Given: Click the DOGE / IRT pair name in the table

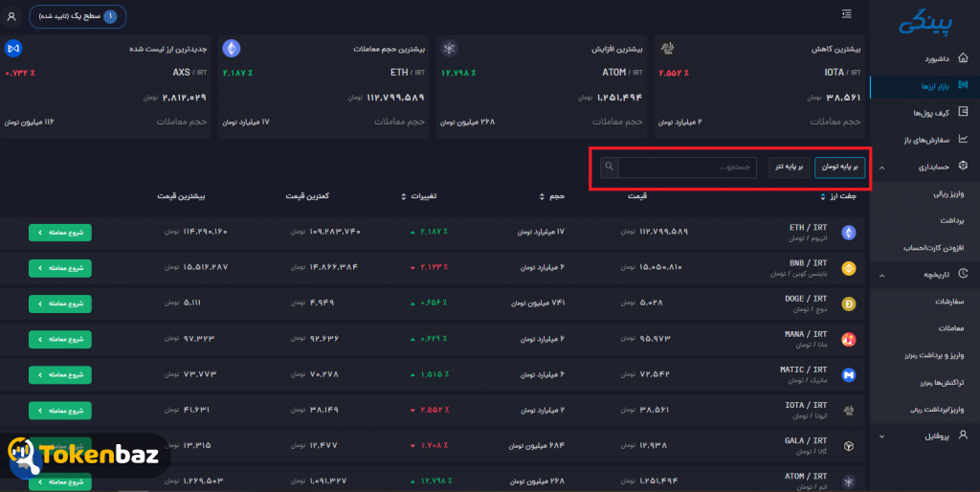Looking at the screenshot, I should click(x=806, y=299).
